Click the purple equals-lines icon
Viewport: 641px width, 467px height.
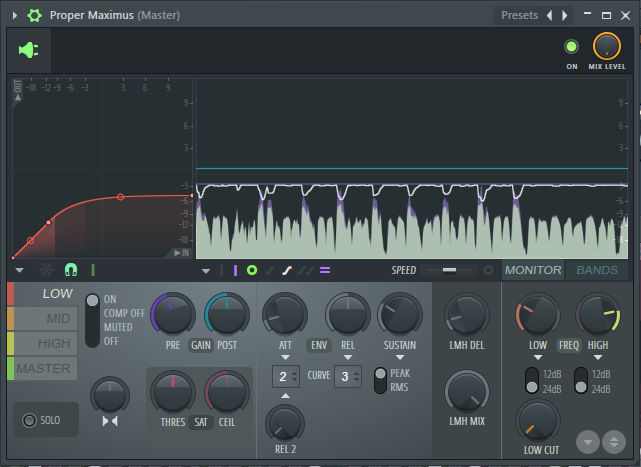pyautogui.click(x=325, y=270)
